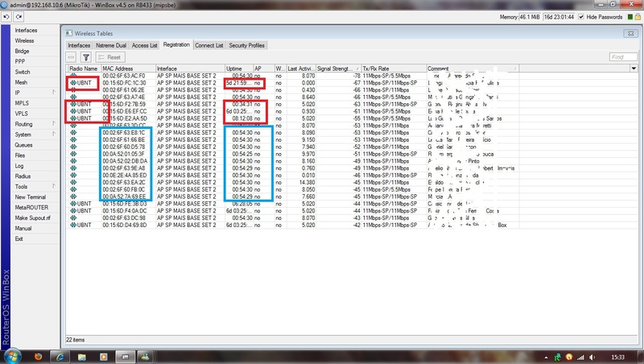Open the MPLS menu item
Viewport: 644px width, 364px height.
coord(23,103)
